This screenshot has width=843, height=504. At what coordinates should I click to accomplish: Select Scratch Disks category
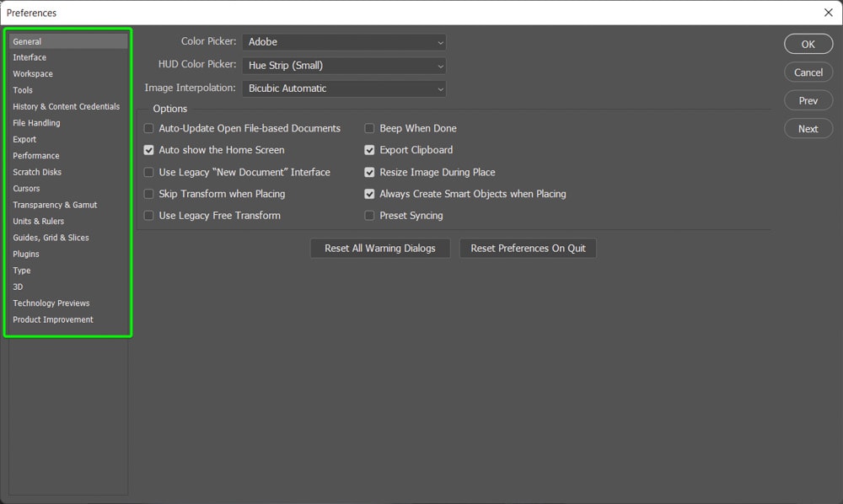[68, 172]
